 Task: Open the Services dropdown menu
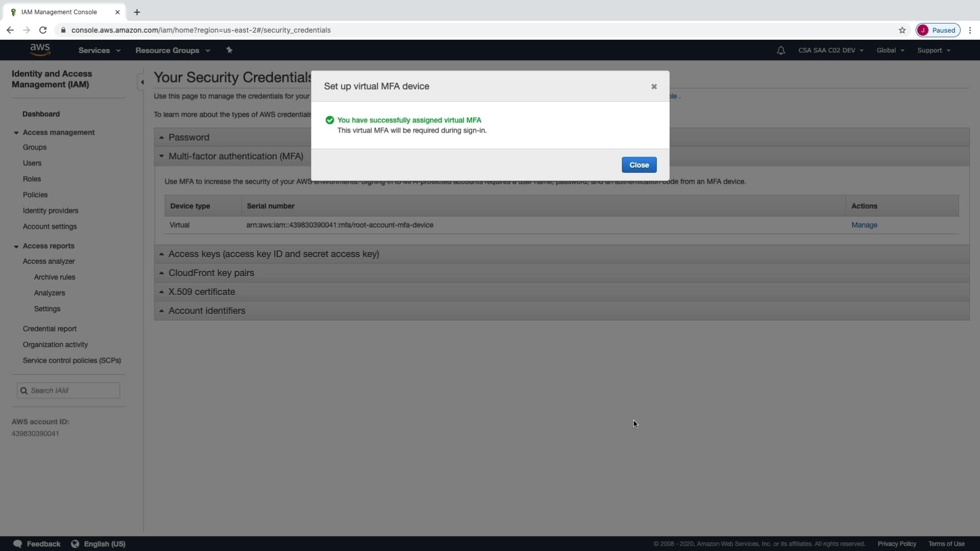point(99,51)
